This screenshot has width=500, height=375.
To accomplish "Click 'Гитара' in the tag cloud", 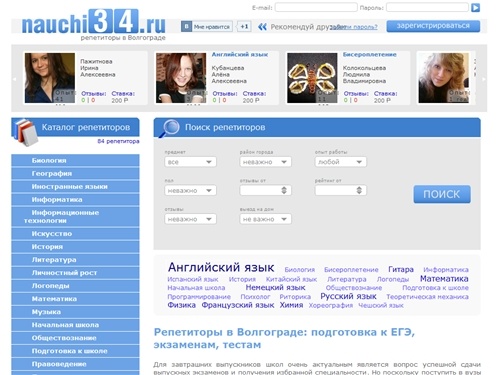I will pyautogui.click(x=401, y=269).
